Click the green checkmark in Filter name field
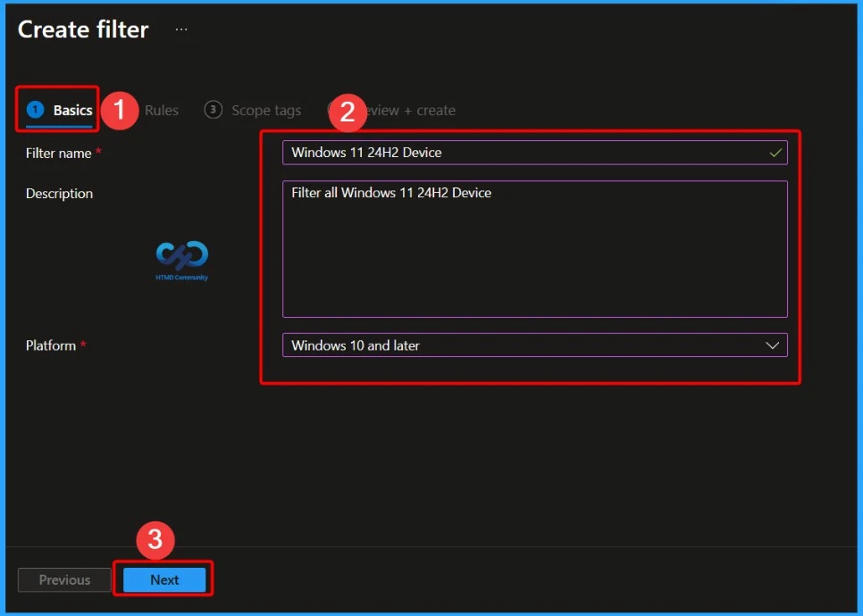The image size is (863, 616). tap(775, 152)
